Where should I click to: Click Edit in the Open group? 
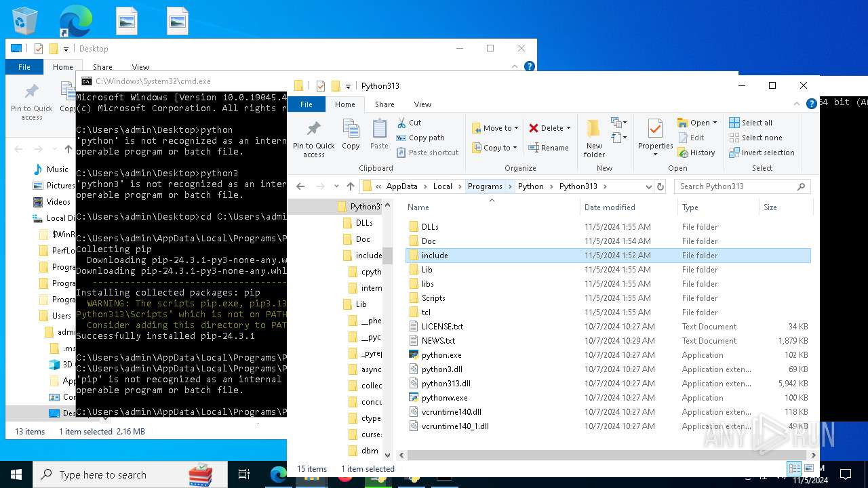pos(691,138)
